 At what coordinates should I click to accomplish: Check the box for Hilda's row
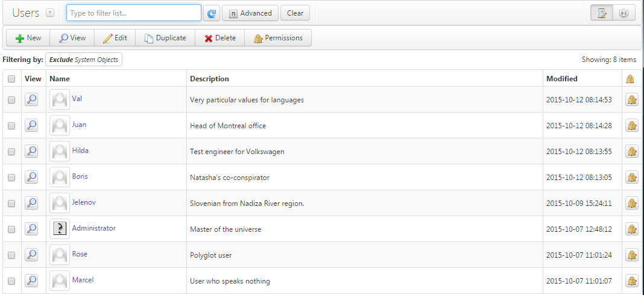(x=11, y=151)
